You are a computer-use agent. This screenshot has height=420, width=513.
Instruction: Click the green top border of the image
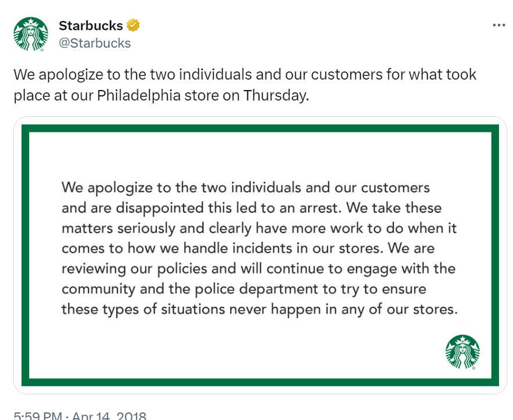260,128
